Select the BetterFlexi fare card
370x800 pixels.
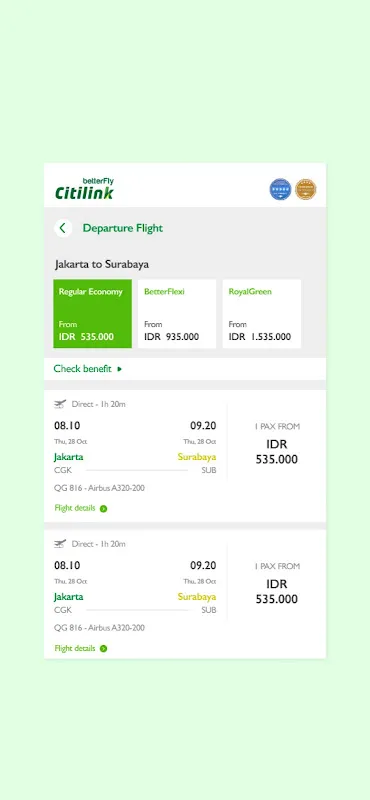point(177,314)
